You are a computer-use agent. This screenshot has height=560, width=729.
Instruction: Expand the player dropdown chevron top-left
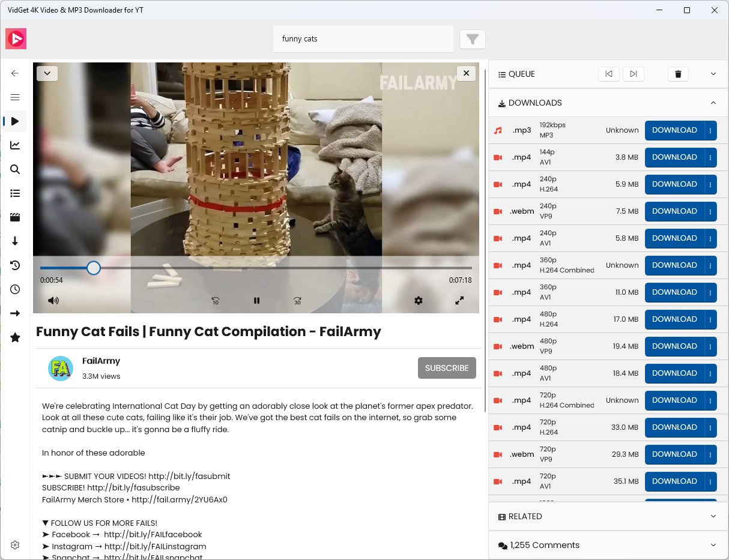click(47, 73)
